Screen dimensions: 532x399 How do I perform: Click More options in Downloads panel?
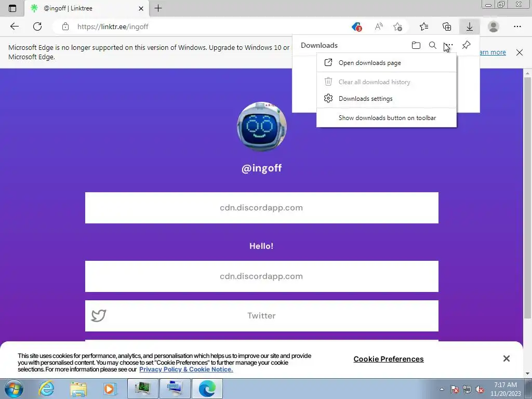point(449,45)
